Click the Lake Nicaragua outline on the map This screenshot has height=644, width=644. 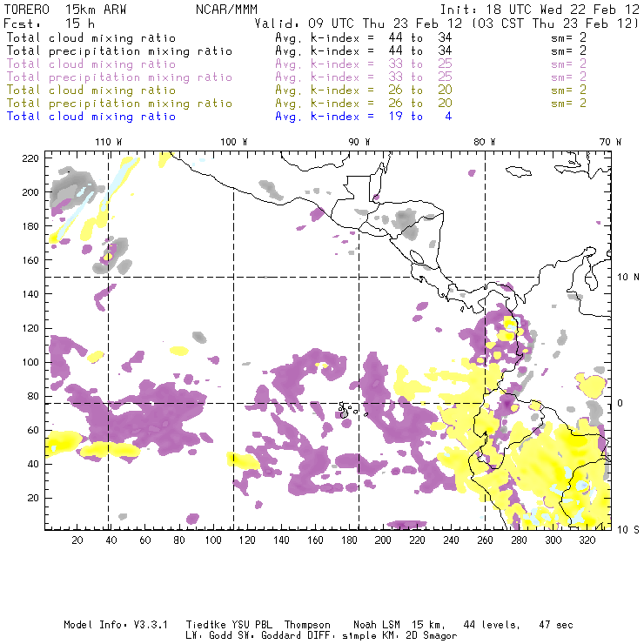pyautogui.click(x=417, y=257)
